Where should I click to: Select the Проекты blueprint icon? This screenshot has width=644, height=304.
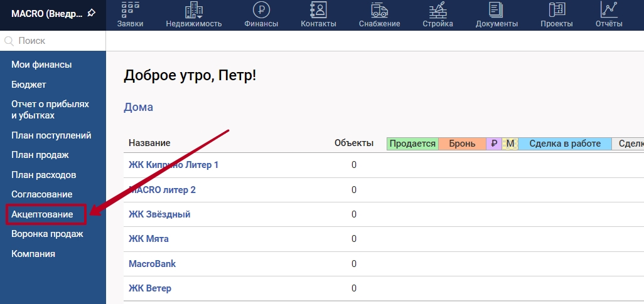coord(556,10)
